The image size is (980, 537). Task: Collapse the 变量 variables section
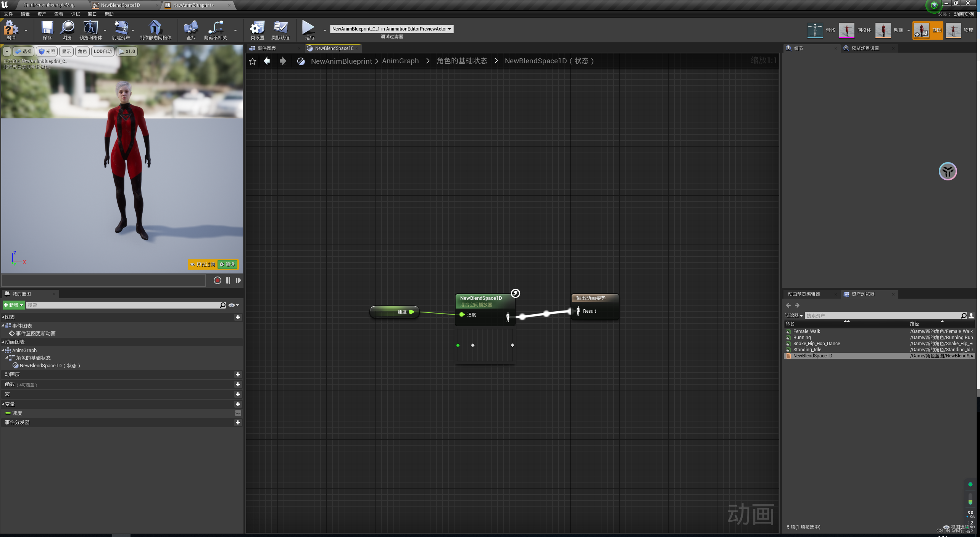(x=3, y=404)
